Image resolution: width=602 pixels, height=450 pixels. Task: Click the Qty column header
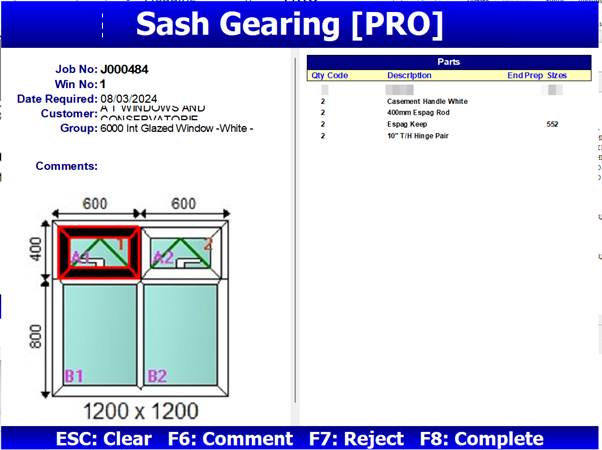[318, 76]
